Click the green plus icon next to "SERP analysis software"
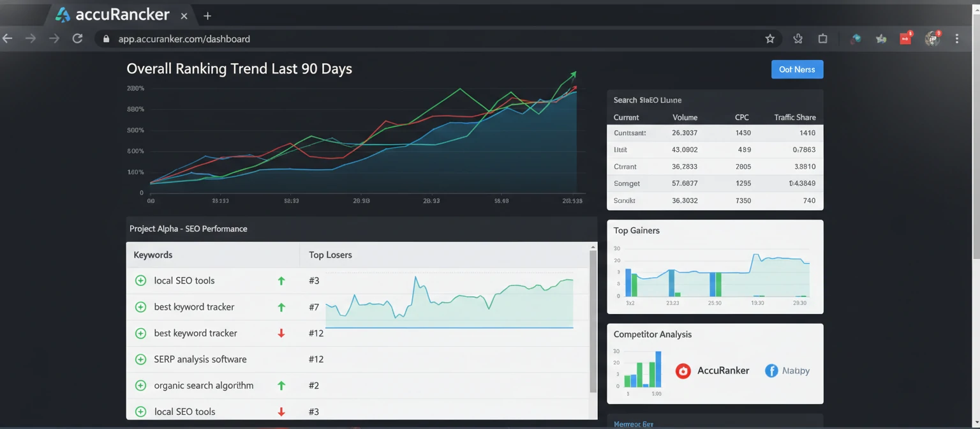Image resolution: width=980 pixels, height=429 pixels. pos(140,359)
